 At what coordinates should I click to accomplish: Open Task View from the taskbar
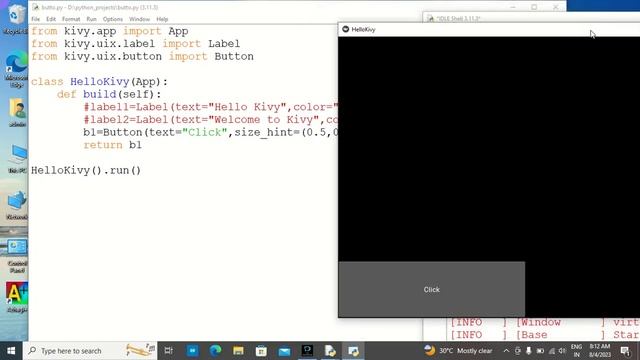pyautogui.click(x=169, y=351)
